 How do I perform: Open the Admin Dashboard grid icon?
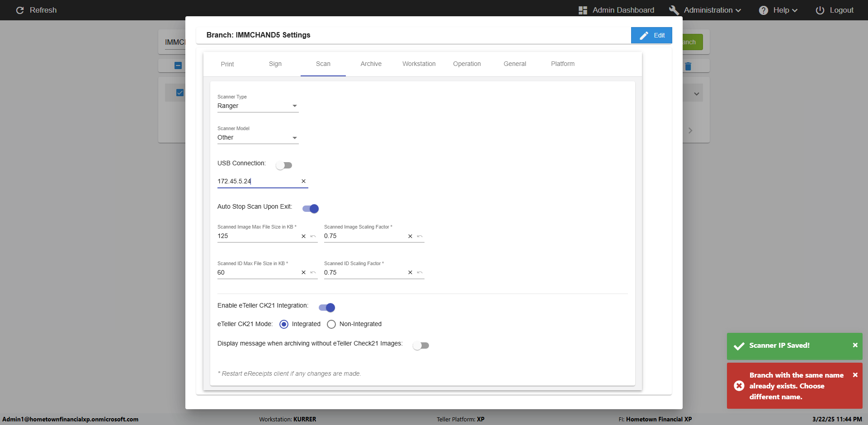pos(583,10)
